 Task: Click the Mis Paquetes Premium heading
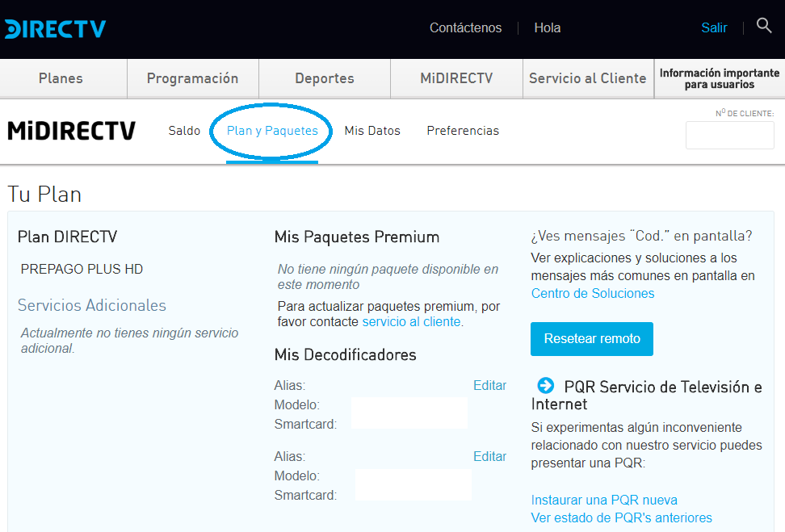[x=357, y=237]
